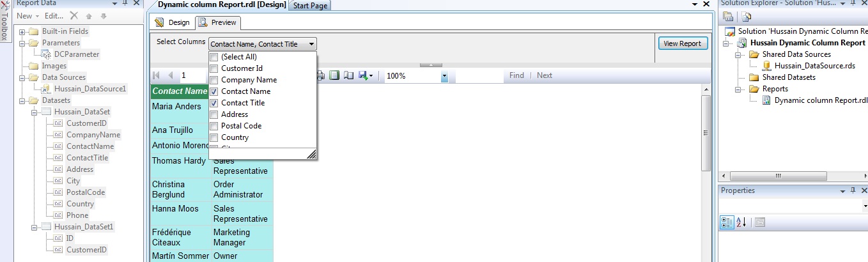Switch to the Design tab

[173, 22]
